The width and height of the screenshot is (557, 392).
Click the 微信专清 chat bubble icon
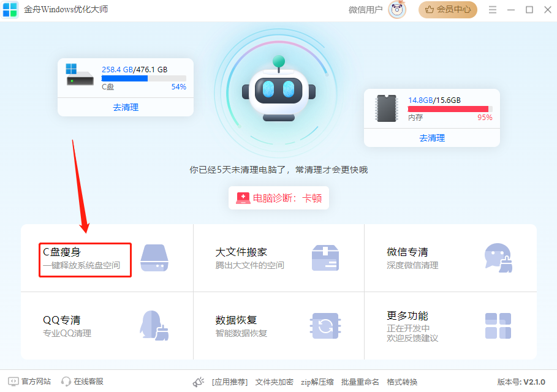(x=497, y=258)
